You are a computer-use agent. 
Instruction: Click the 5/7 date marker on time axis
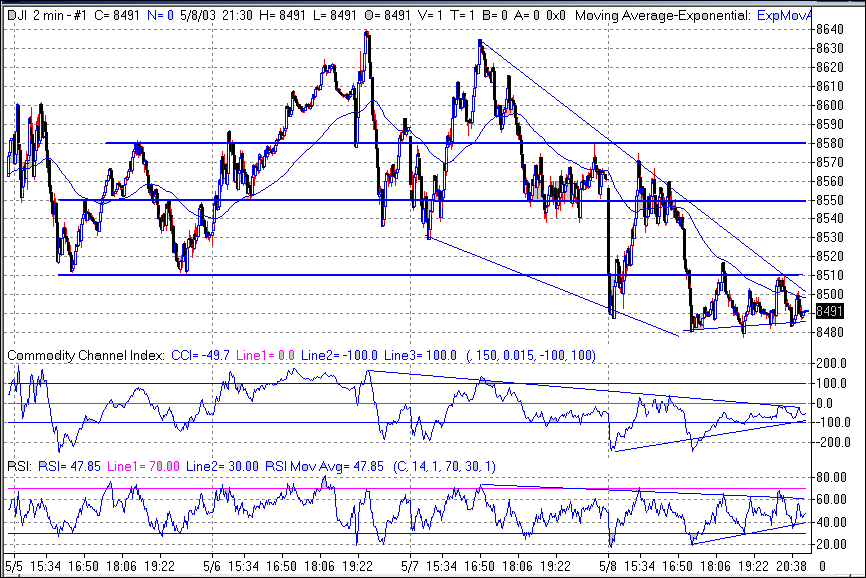coord(409,565)
